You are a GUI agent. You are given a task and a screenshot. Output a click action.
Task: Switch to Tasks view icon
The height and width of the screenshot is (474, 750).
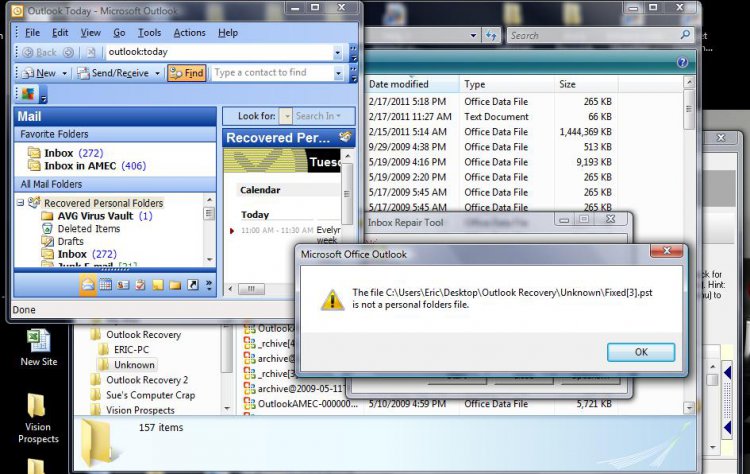click(140, 285)
